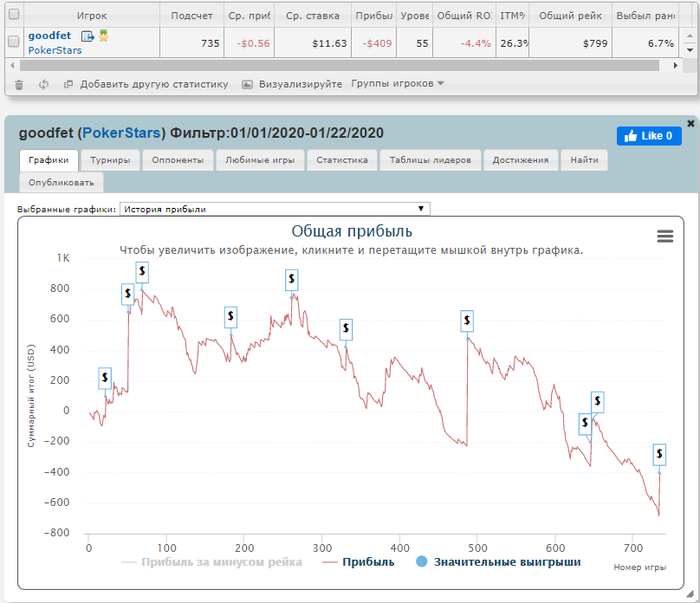
Task: Click the trash delete icon below table
Action: [x=19, y=84]
